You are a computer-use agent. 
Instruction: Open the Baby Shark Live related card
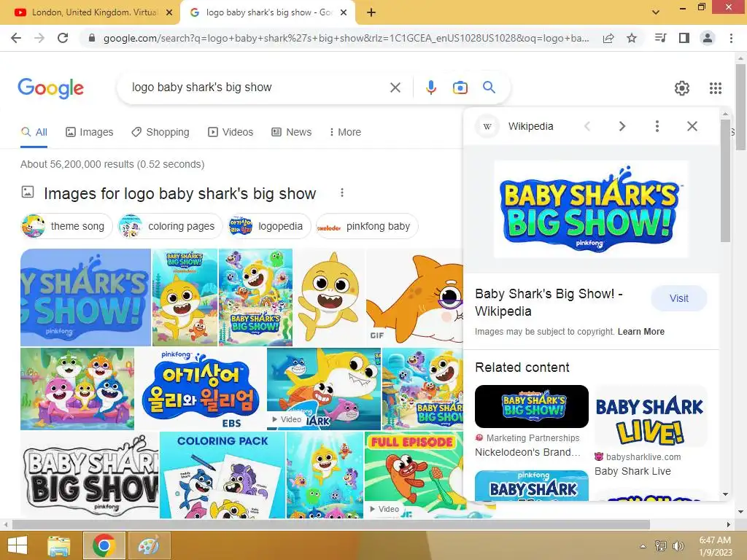tap(650, 431)
